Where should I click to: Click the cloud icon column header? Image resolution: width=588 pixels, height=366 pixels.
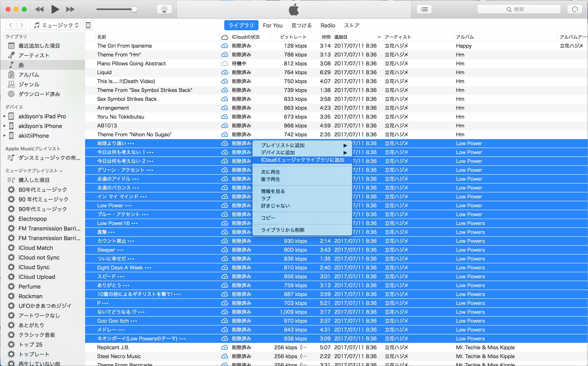(x=225, y=37)
